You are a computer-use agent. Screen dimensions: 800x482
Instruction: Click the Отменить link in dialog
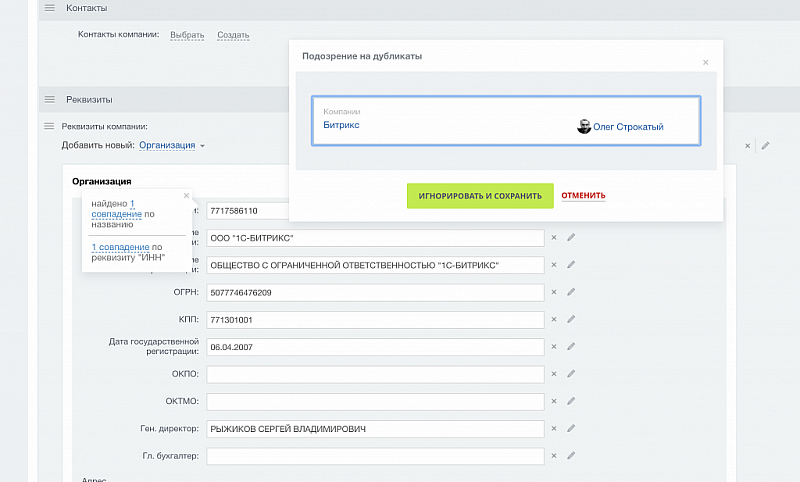[x=583, y=195]
